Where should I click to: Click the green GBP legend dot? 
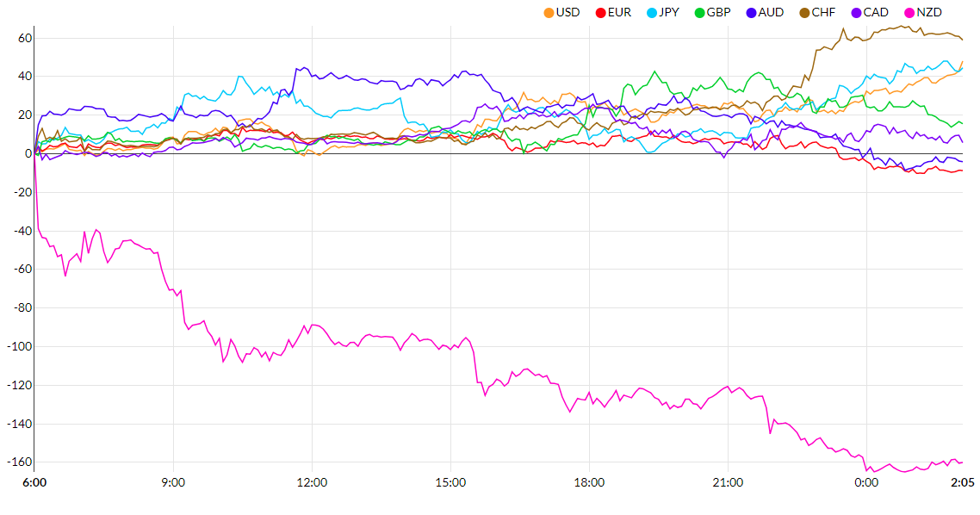pyautogui.click(x=699, y=13)
